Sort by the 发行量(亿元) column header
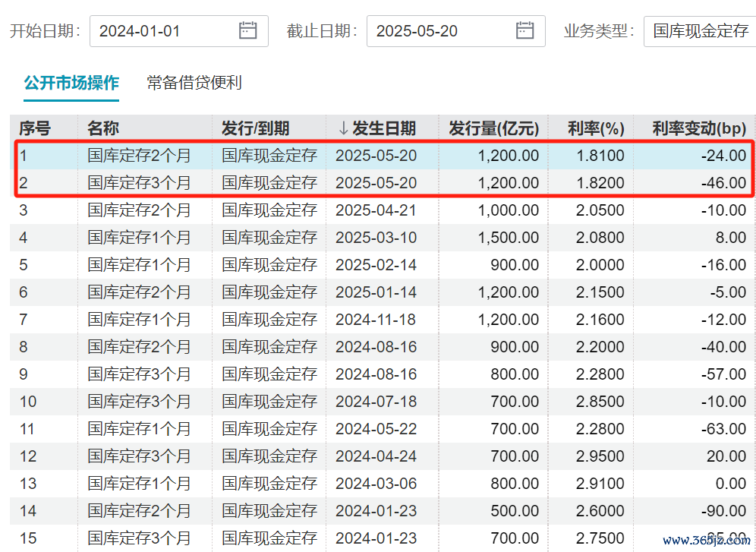Screen dimensions: 756x552 click(x=493, y=128)
